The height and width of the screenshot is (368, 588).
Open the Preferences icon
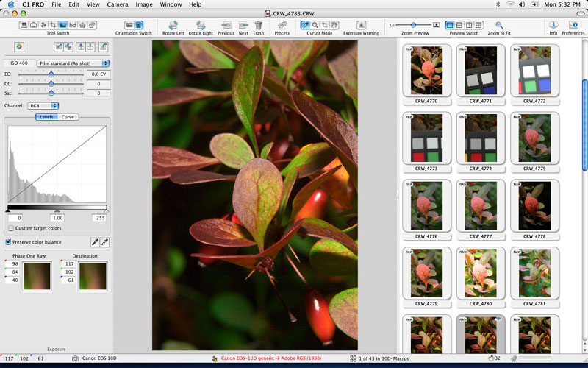coord(573,25)
